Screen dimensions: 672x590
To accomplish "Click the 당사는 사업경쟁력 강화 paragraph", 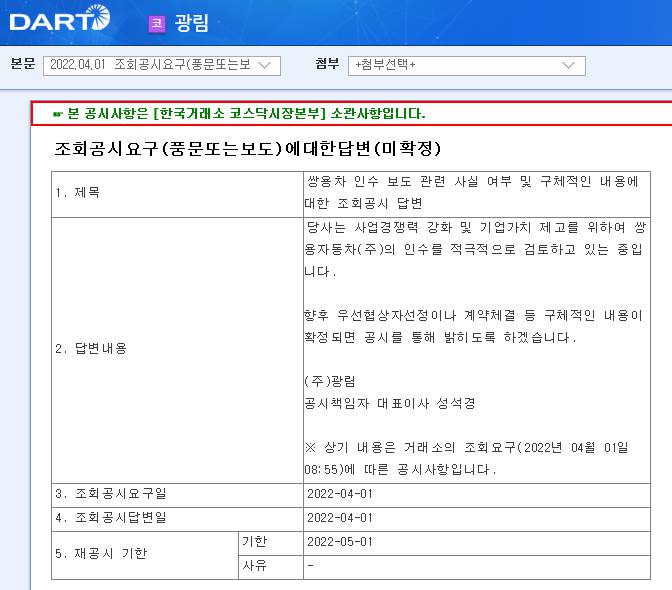I will (x=475, y=249).
